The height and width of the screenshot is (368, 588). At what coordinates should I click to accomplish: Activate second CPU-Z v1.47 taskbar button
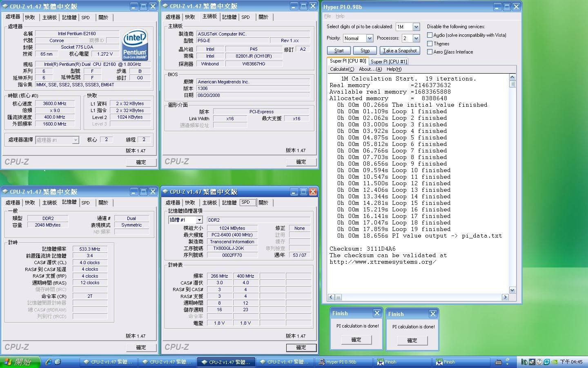tap(167, 362)
